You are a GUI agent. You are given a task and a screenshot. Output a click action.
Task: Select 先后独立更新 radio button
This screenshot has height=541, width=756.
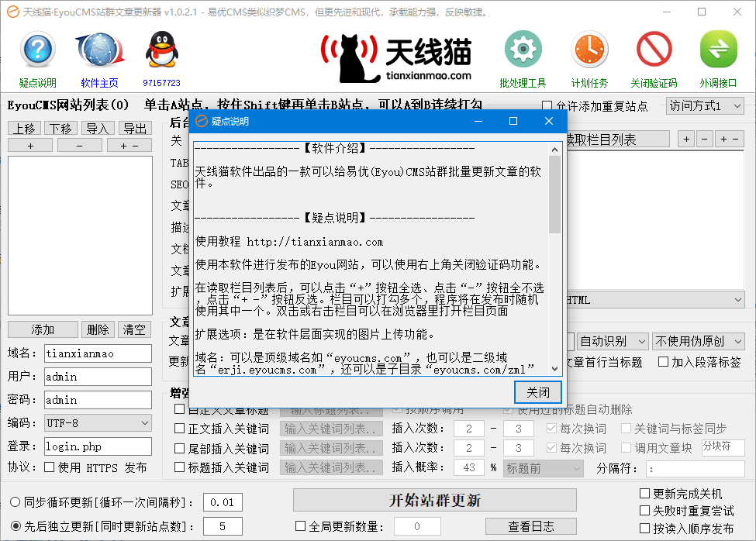coord(16,526)
